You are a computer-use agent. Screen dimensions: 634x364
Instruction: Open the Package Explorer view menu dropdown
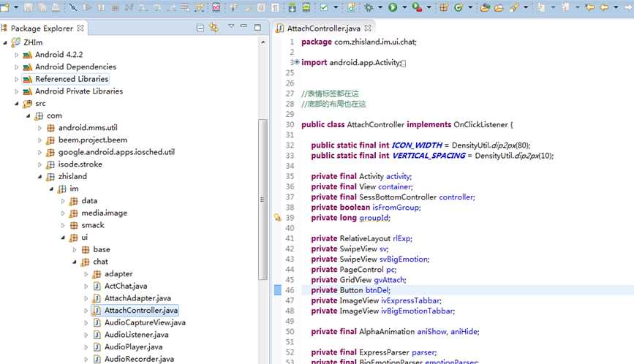pyautogui.click(x=232, y=27)
